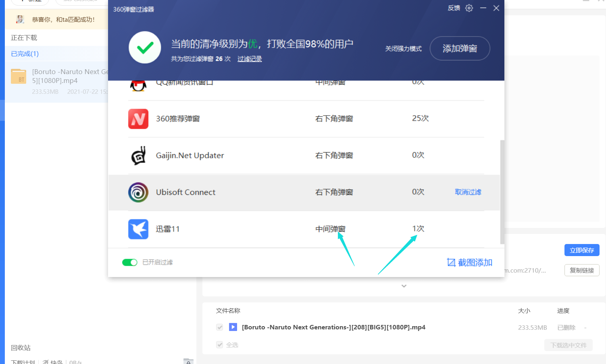The height and width of the screenshot is (364, 606).
Task: Click the 迅雷11 bird icon
Action: [x=138, y=229]
